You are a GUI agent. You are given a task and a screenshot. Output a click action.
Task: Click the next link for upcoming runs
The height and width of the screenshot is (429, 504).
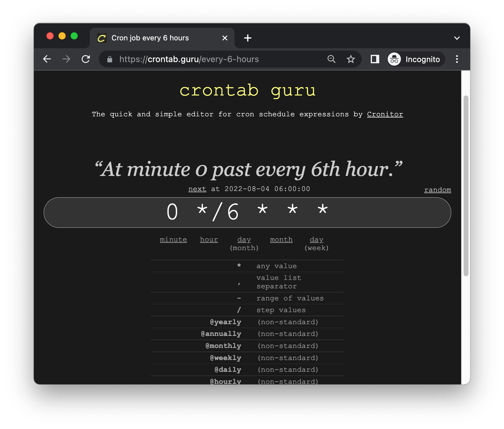[197, 189]
